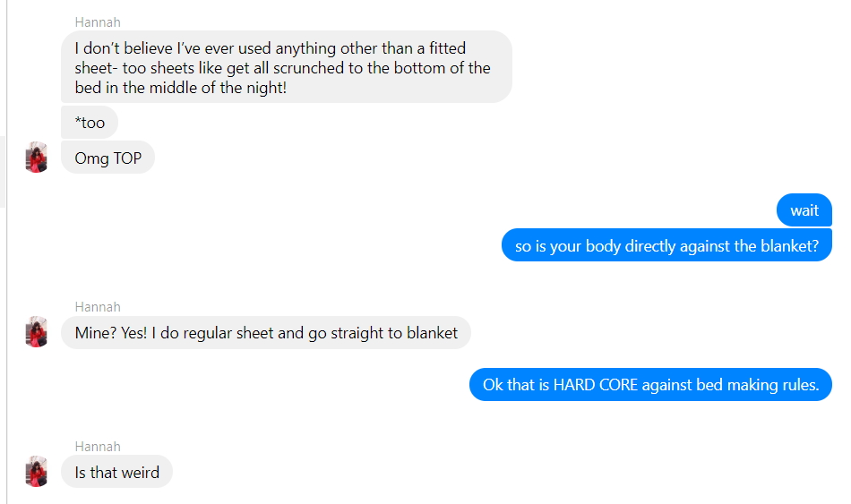Select the 'fitted sheet' long message bubble
The image size is (851, 504).
[287, 67]
